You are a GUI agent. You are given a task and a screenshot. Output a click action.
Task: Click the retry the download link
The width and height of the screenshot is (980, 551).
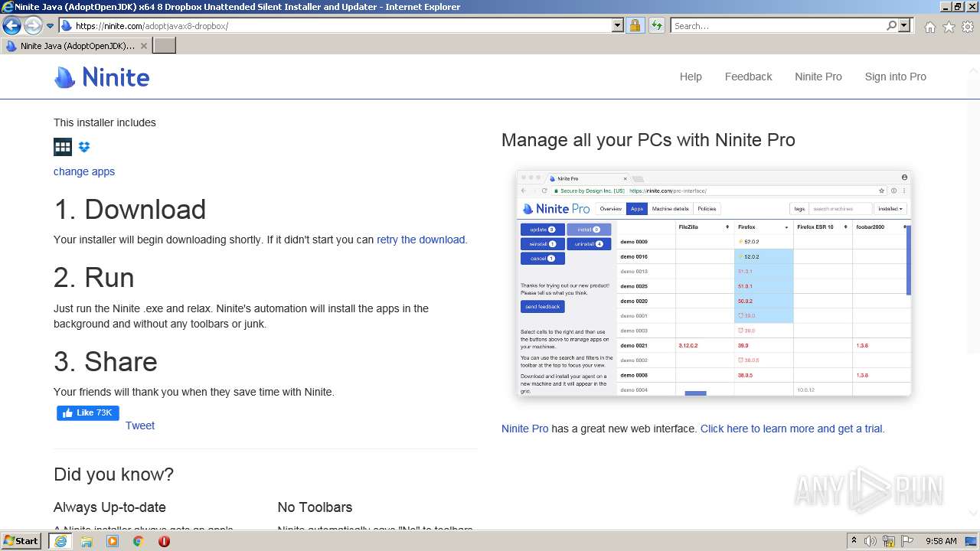[x=420, y=240]
